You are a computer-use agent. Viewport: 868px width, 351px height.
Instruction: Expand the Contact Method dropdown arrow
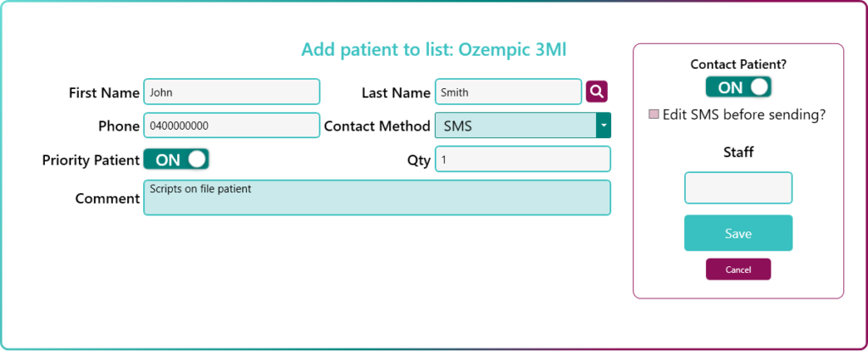point(604,125)
